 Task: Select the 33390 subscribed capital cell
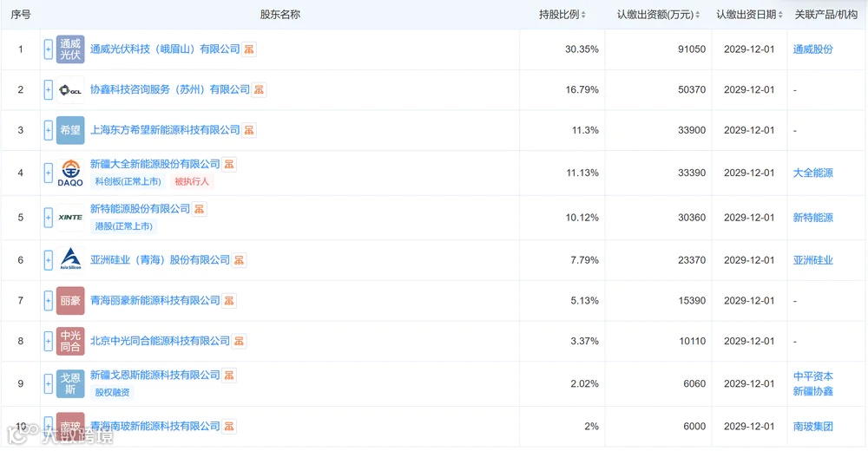click(659, 173)
